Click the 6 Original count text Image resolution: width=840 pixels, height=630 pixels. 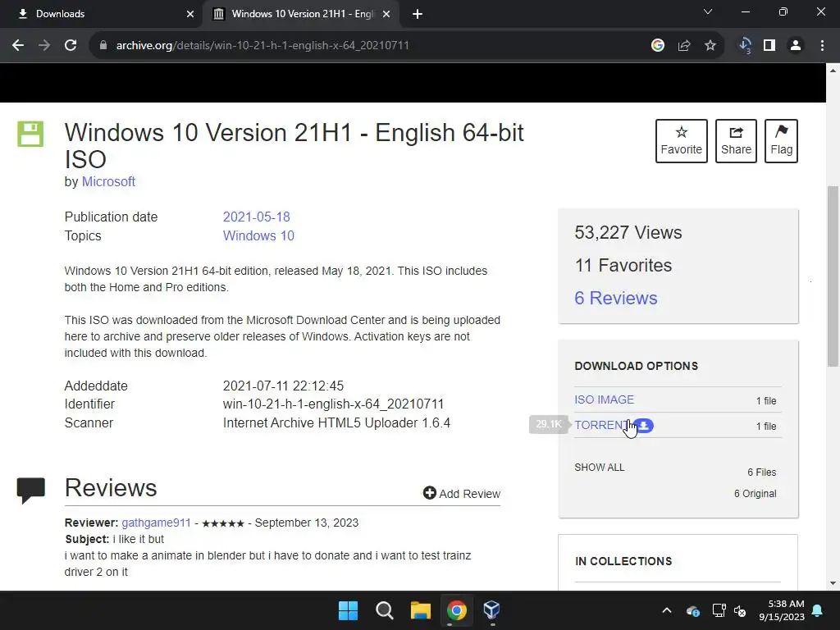pos(756,493)
